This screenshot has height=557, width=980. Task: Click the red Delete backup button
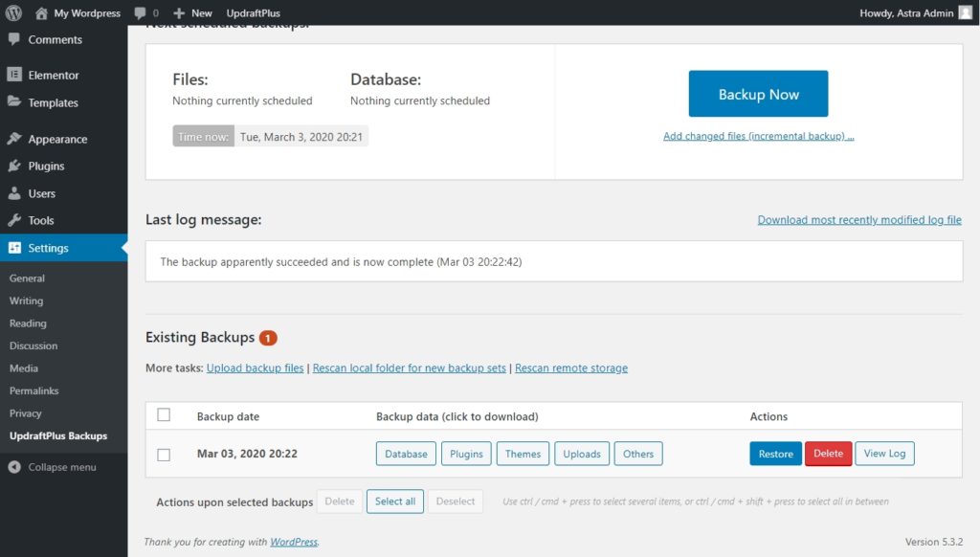click(x=828, y=454)
